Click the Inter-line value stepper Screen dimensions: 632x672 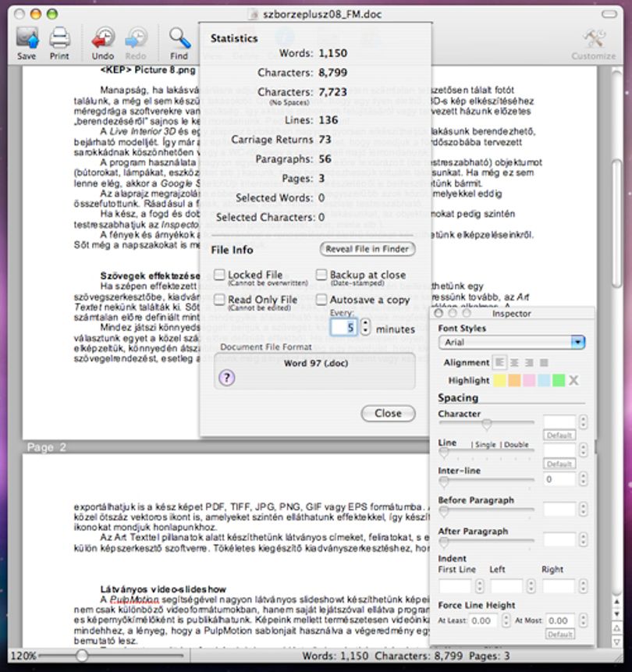pos(583,479)
